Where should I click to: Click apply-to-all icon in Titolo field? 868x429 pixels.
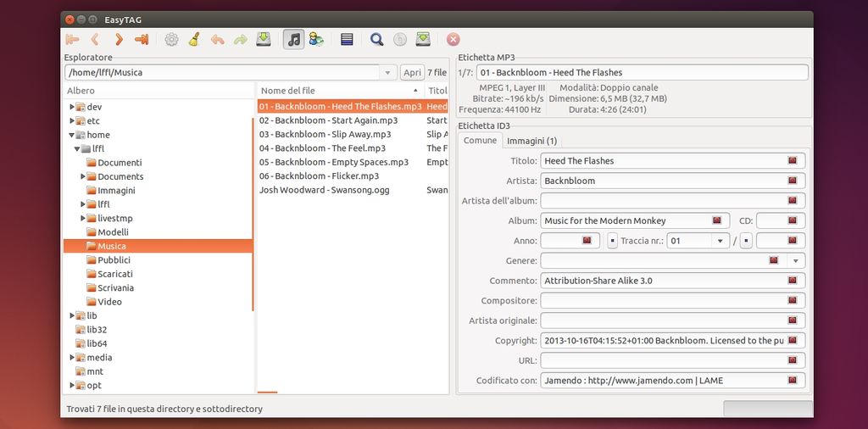[x=793, y=160]
